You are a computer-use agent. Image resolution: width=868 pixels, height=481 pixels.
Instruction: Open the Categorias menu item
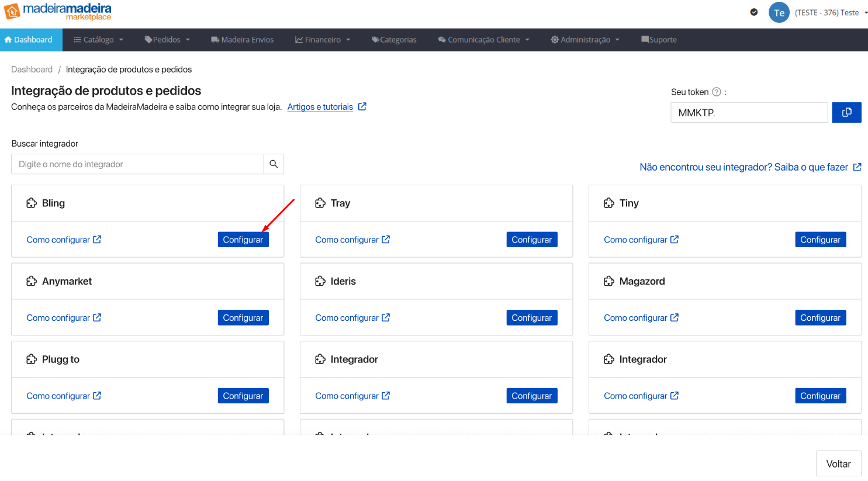click(x=394, y=40)
